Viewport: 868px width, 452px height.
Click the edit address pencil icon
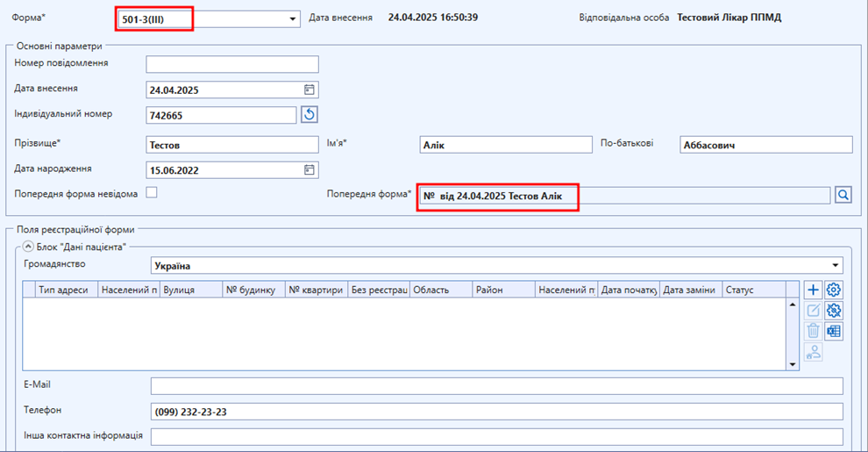[x=813, y=310]
